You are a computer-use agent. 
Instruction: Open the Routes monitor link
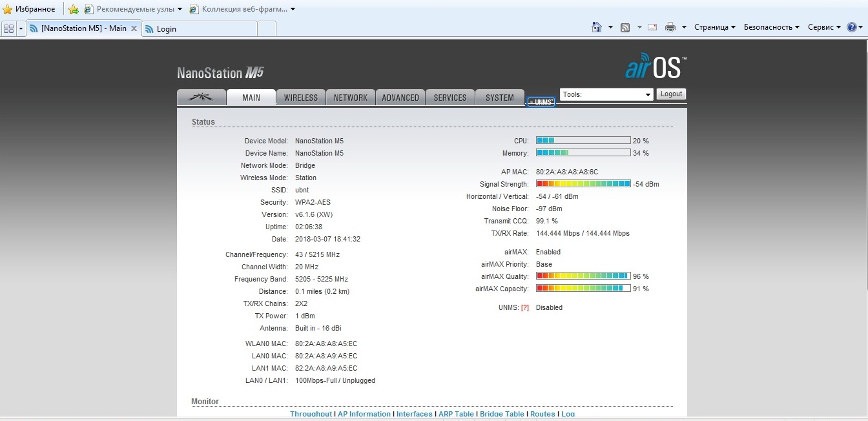tap(542, 414)
